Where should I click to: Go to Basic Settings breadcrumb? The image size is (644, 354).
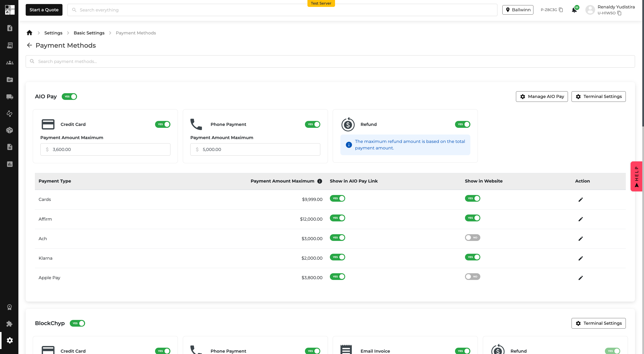point(89,33)
